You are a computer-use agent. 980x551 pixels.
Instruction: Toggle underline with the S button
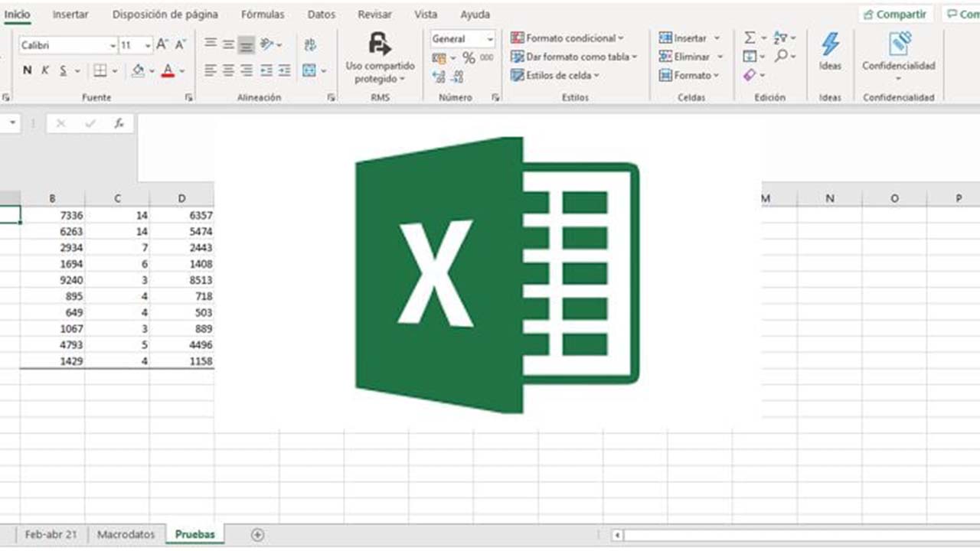click(61, 69)
